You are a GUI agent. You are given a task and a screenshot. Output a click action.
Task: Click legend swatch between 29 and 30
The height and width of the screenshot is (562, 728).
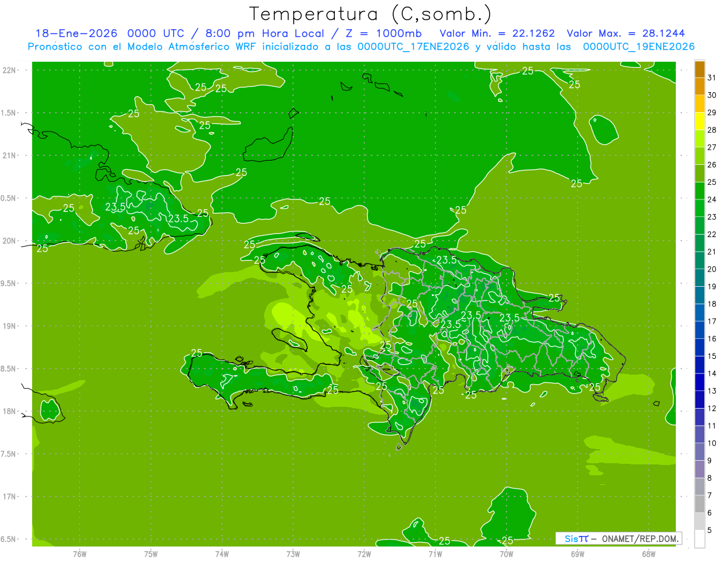(699, 104)
